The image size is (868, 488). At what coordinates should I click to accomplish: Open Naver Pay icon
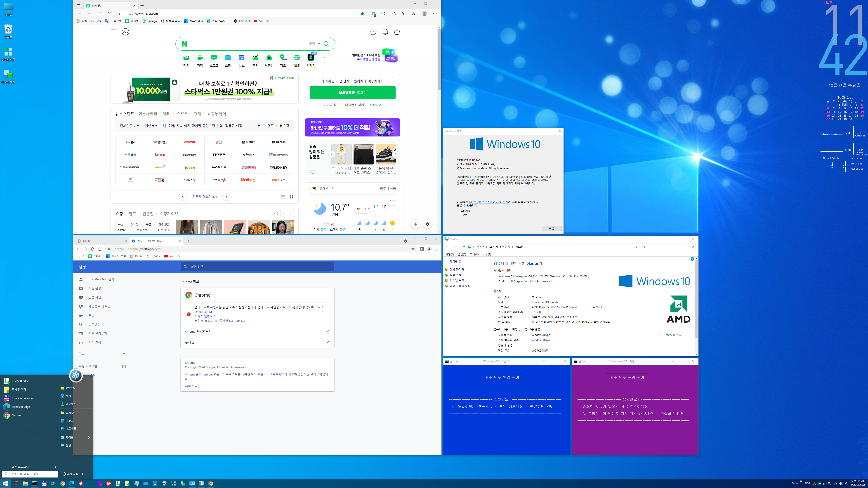click(125, 32)
